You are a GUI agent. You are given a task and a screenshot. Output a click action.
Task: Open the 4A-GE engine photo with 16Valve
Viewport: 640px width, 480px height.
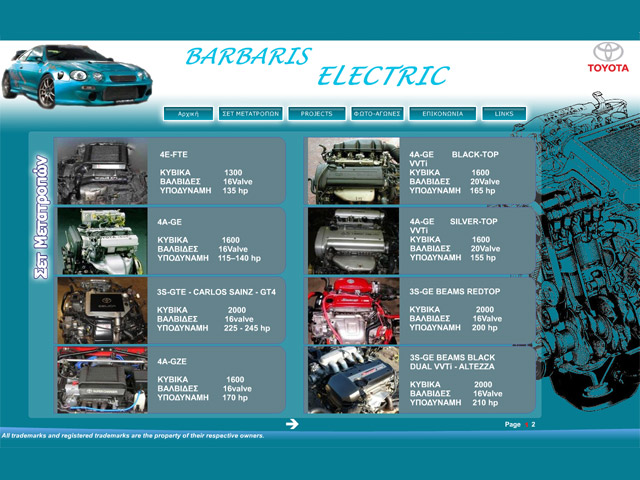(102, 241)
